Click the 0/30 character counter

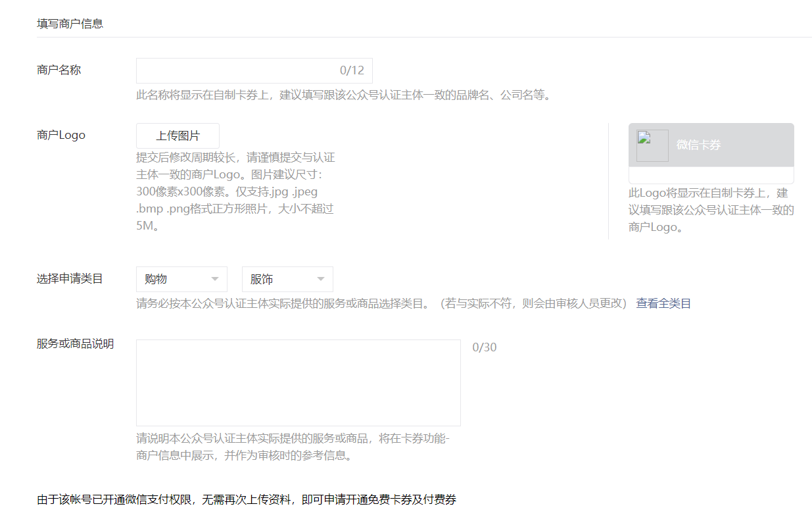485,347
